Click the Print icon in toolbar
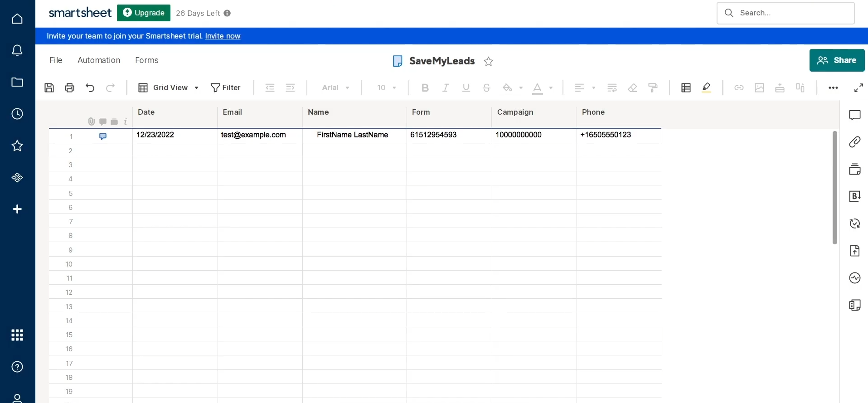868x403 pixels. tap(69, 87)
